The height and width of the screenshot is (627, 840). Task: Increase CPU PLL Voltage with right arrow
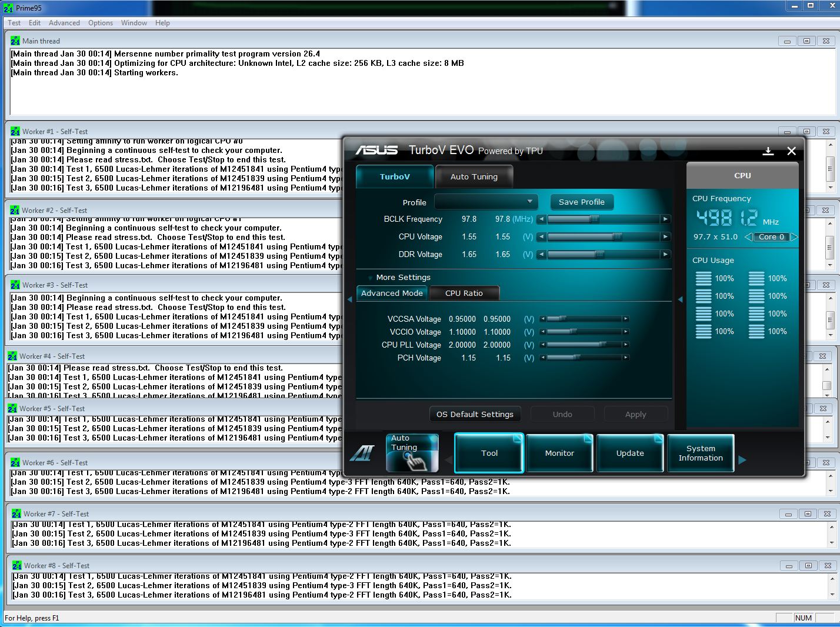pyautogui.click(x=626, y=345)
